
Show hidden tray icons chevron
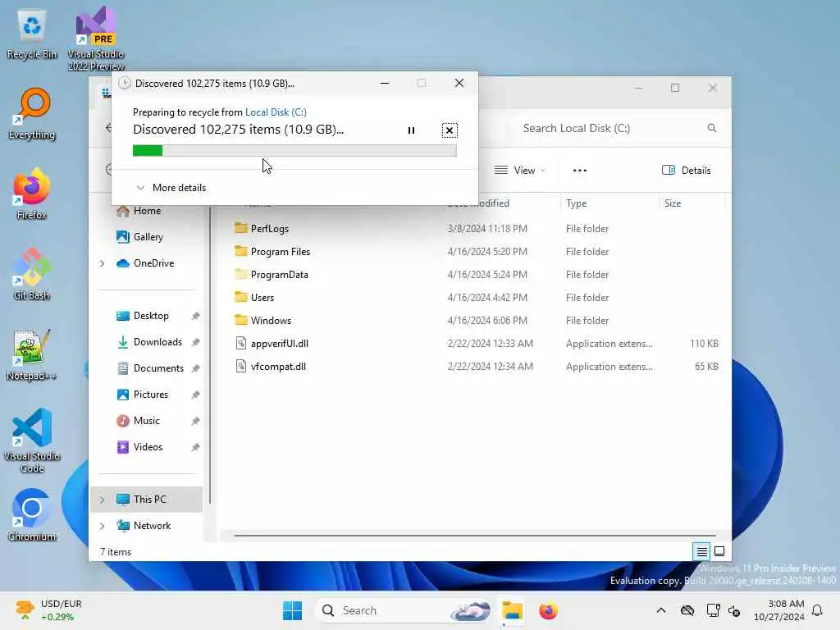pos(661,610)
